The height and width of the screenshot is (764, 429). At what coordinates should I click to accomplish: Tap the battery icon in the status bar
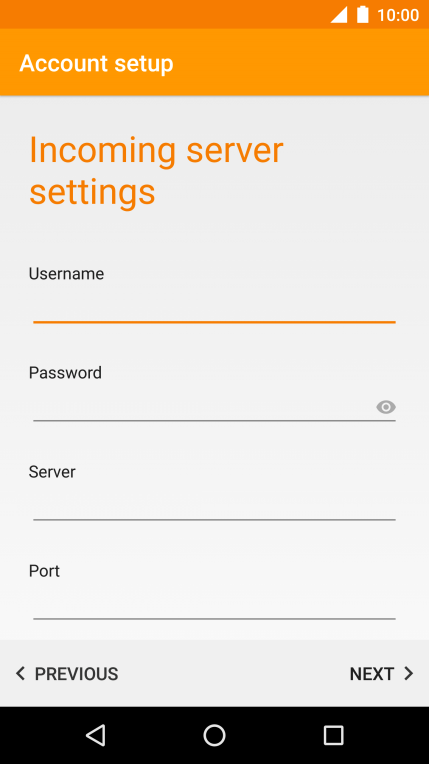pos(363,15)
